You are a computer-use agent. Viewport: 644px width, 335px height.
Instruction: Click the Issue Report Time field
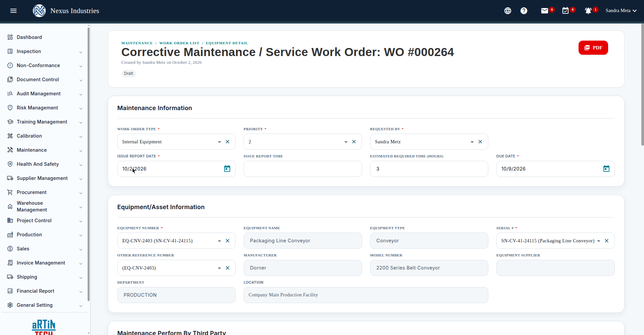(303, 169)
